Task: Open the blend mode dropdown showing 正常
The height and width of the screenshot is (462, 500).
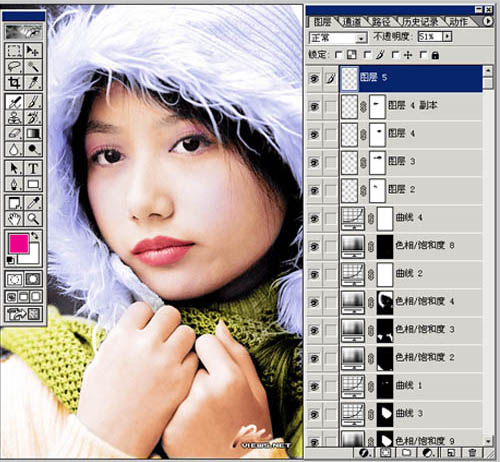Action: tap(338, 37)
